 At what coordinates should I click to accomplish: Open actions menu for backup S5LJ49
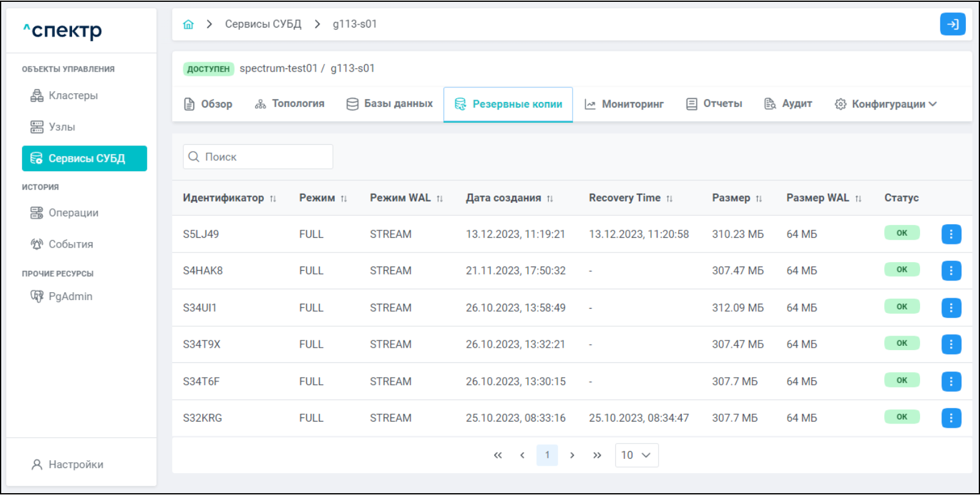tap(951, 234)
